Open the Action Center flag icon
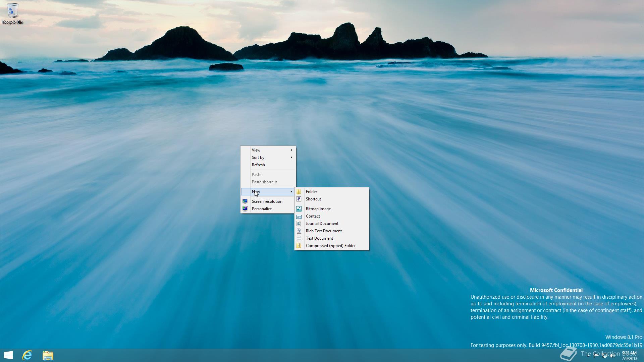644x362 pixels. tap(596, 356)
